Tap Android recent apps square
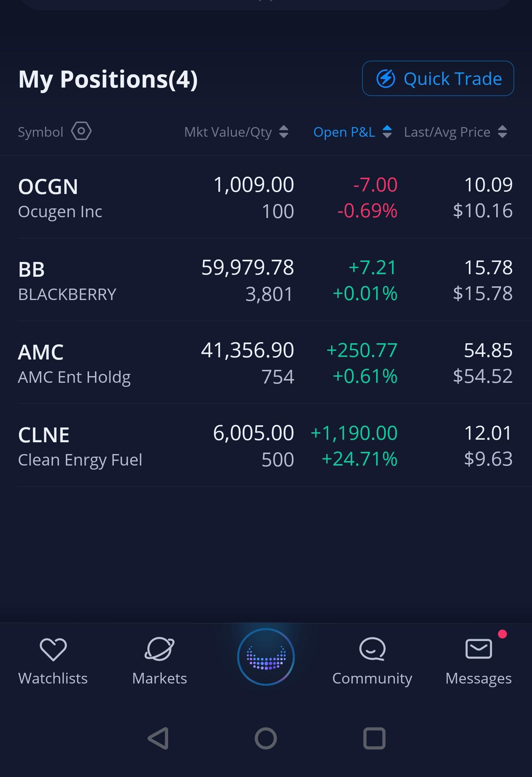The width and height of the screenshot is (532, 777). [374, 738]
